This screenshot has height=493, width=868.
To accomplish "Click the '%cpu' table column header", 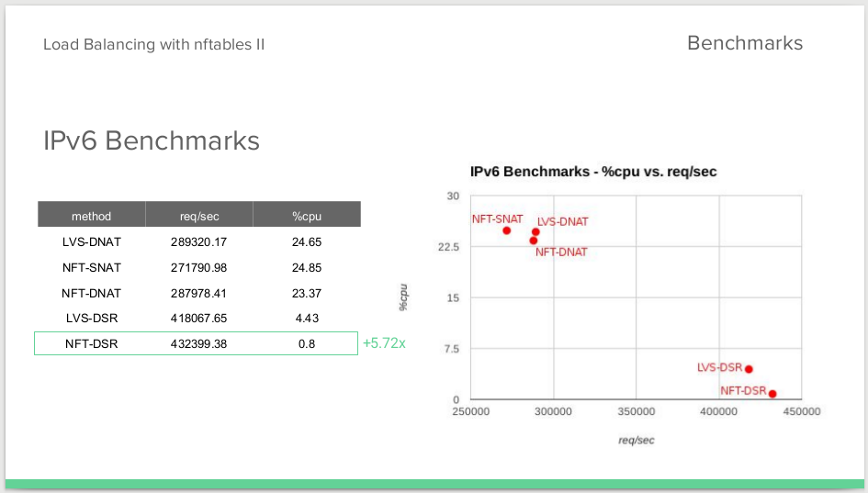I will (x=307, y=214).
